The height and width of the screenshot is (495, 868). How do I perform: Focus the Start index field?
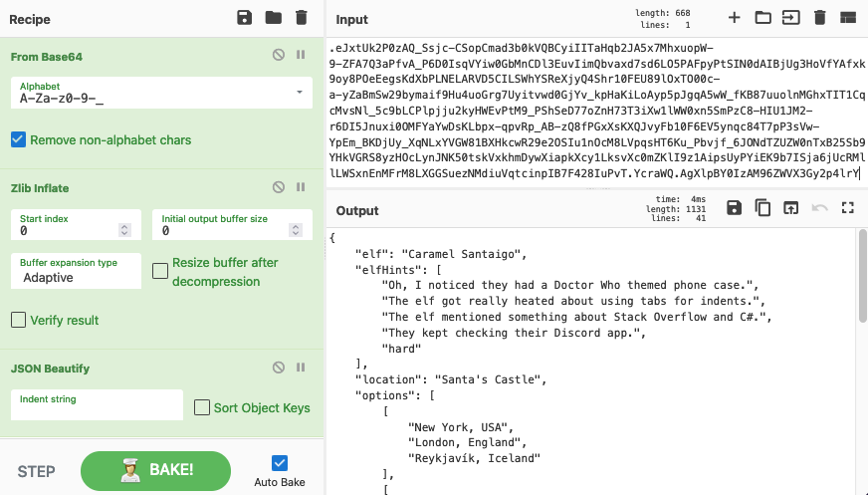(76, 224)
